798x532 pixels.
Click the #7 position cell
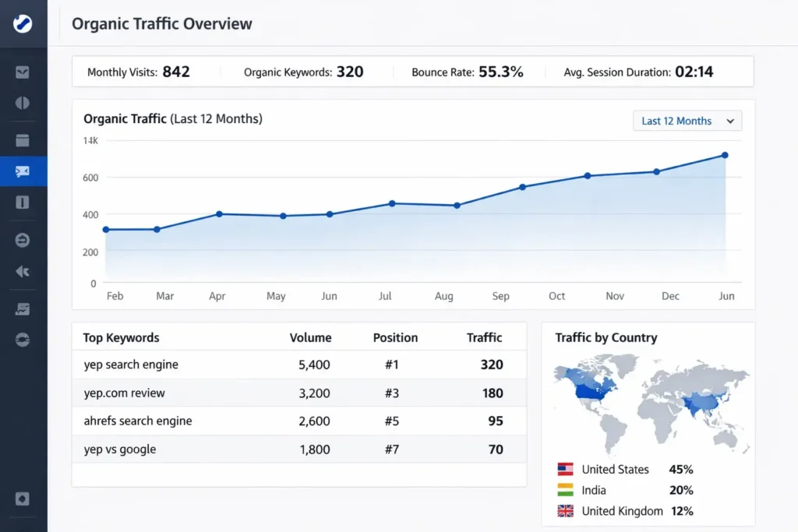point(392,449)
